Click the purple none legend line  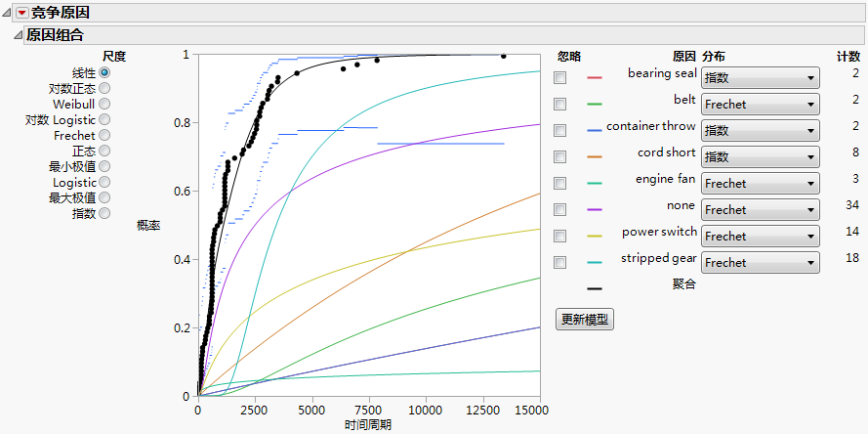[595, 209]
